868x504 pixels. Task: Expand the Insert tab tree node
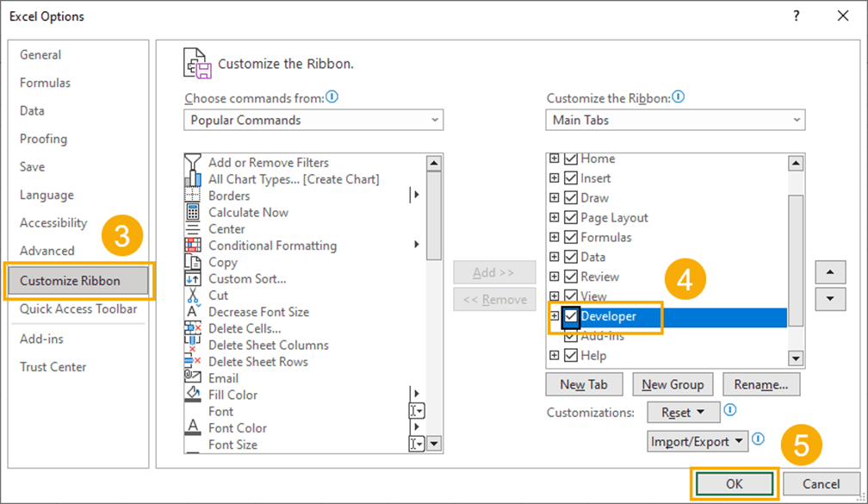[x=555, y=177]
